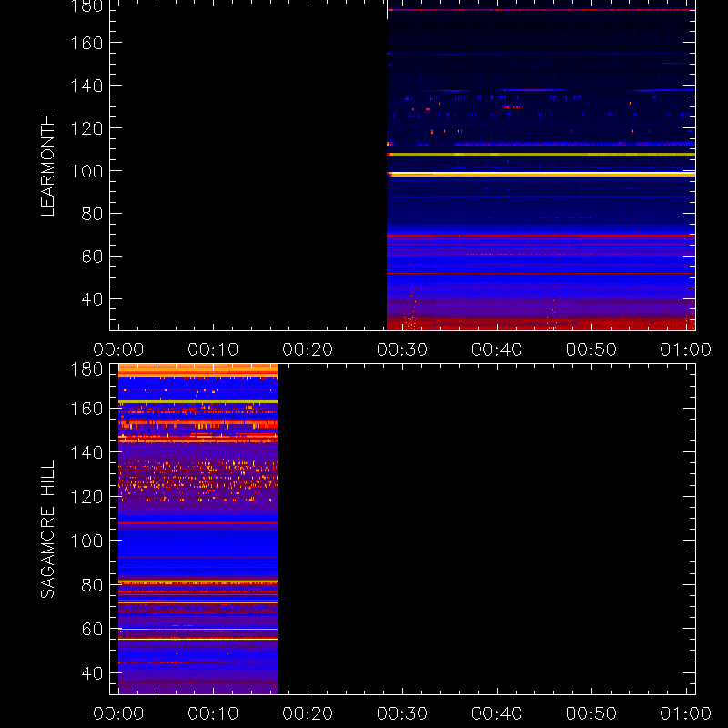
Task: Pick the 00:30 time label under Learmonth plot
Action: pyautogui.click(x=402, y=349)
